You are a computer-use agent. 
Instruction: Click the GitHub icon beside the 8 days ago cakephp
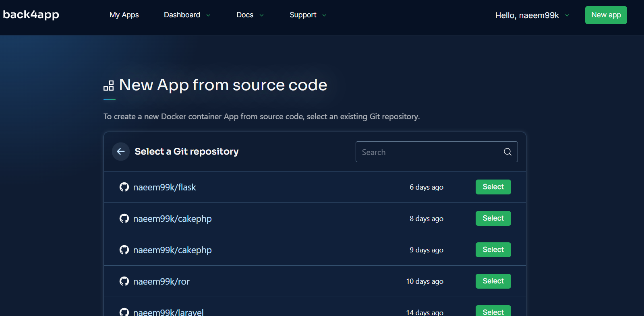coord(124,218)
